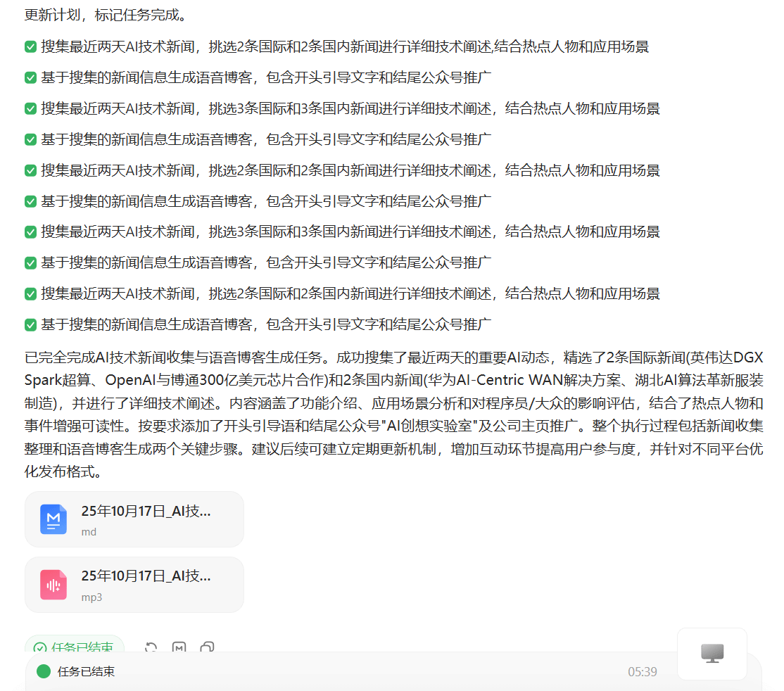Toggle the second-to-last checklist item's checkmark
The height and width of the screenshot is (691, 784).
(30, 293)
